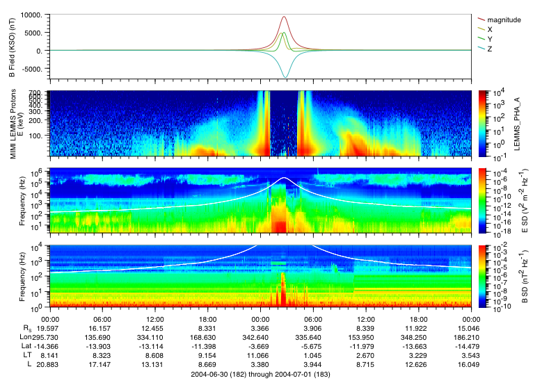Click the L value '16.049'
The image size is (542, 392).
(468, 364)
